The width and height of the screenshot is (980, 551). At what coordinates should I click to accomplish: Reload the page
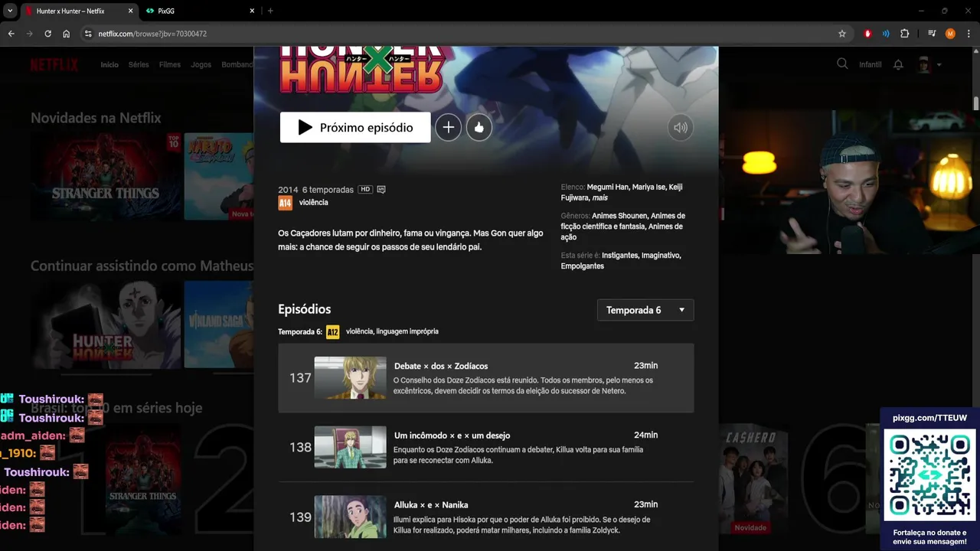(47, 34)
